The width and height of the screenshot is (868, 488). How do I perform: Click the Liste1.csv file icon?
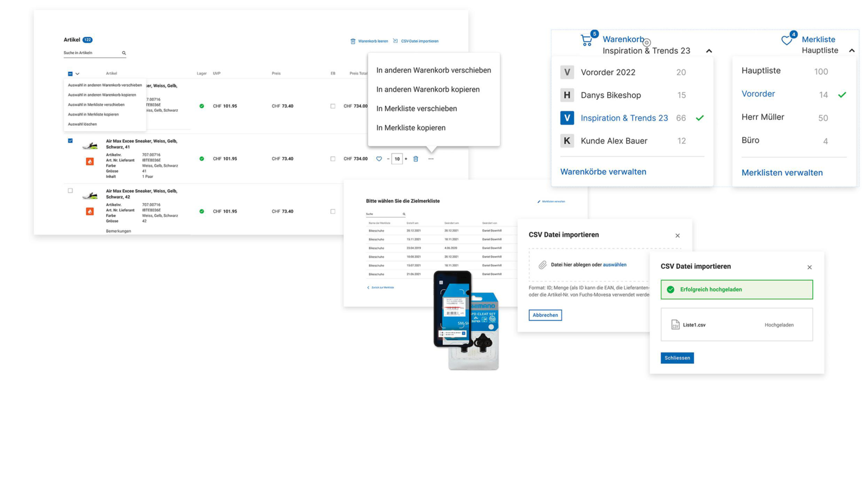coord(675,325)
